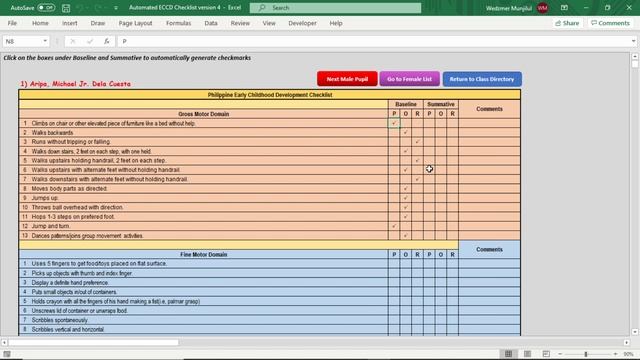
Task: Toggle Baseline O check for Dances patterns
Action: click(405, 236)
